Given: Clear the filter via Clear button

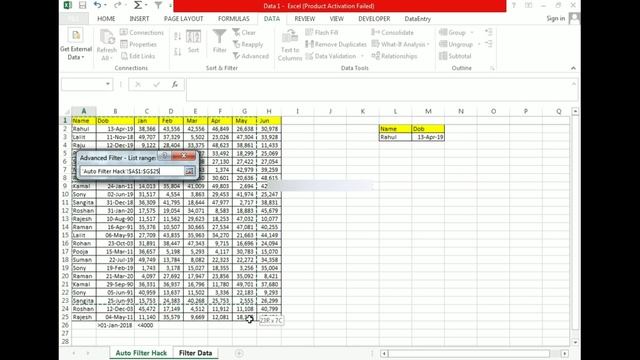Looking at the screenshot, I should (244, 32).
